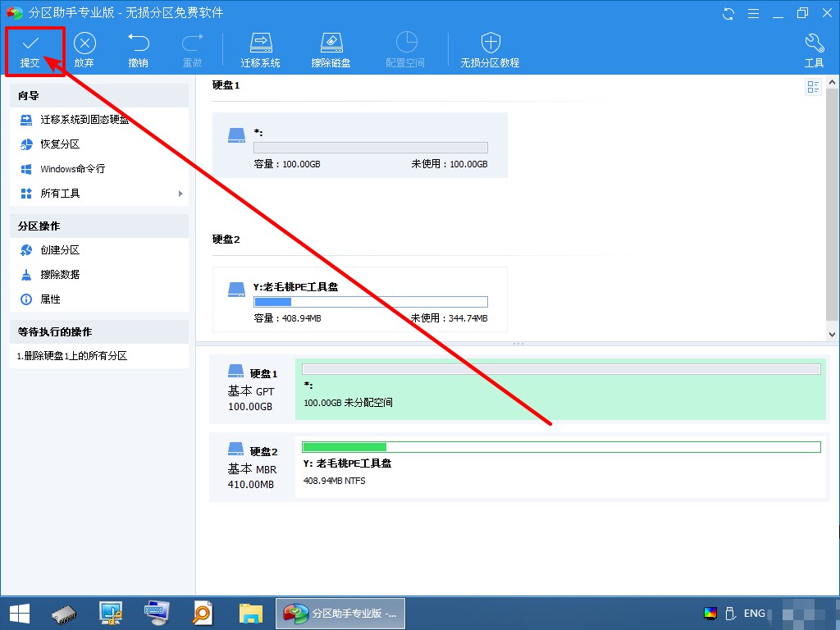Select 硬盘1 基本 GPT disk header in disk map
This screenshot has width=840, height=630.
pos(253,389)
